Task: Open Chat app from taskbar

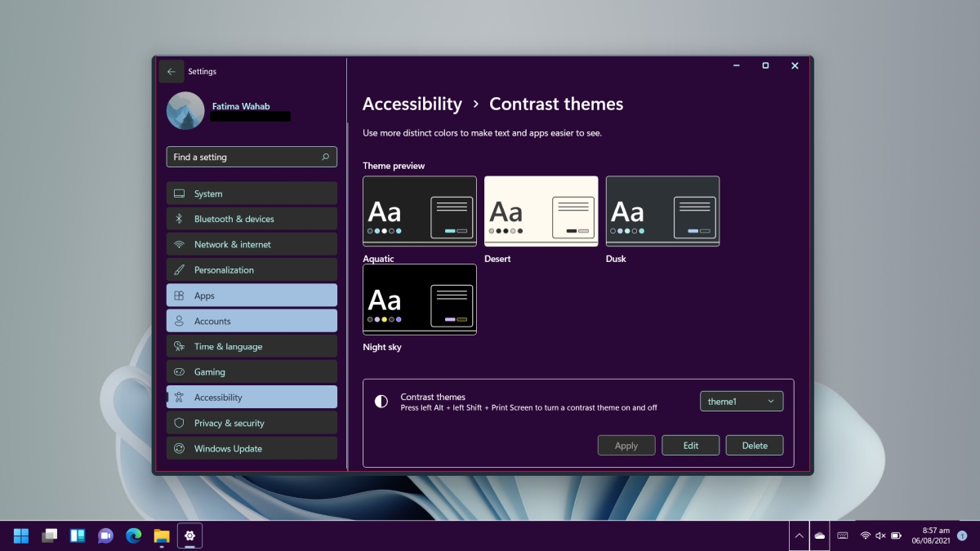Action: coord(105,535)
